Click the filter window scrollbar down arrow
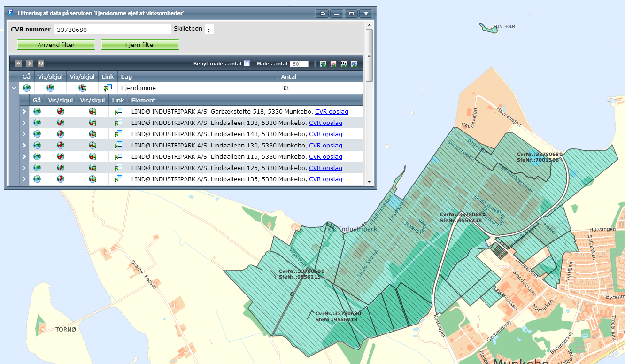Screen dimensions: 625x364 click(369, 182)
